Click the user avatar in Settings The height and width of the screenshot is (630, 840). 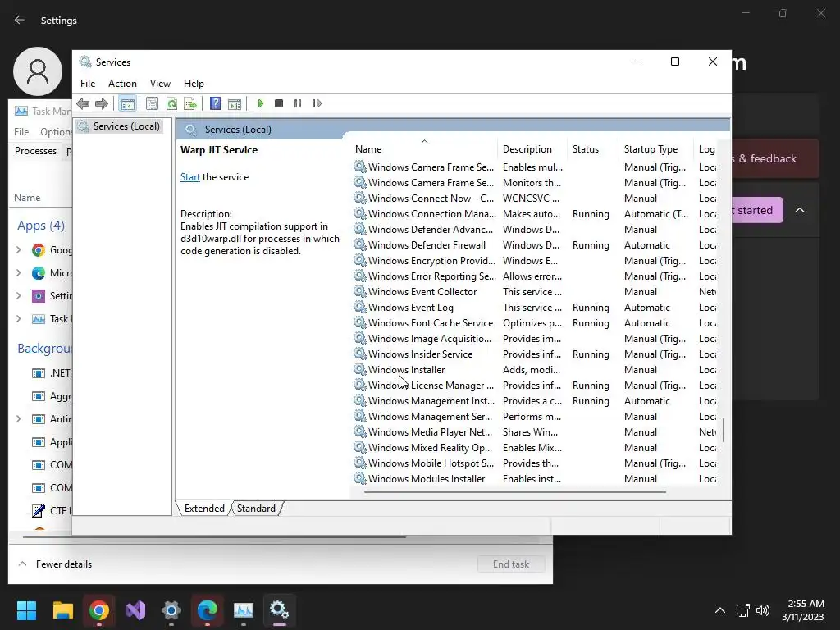[38, 71]
